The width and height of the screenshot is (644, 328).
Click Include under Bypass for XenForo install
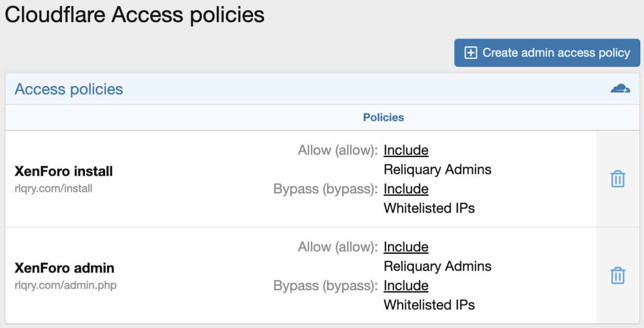(x=406, y=189)
